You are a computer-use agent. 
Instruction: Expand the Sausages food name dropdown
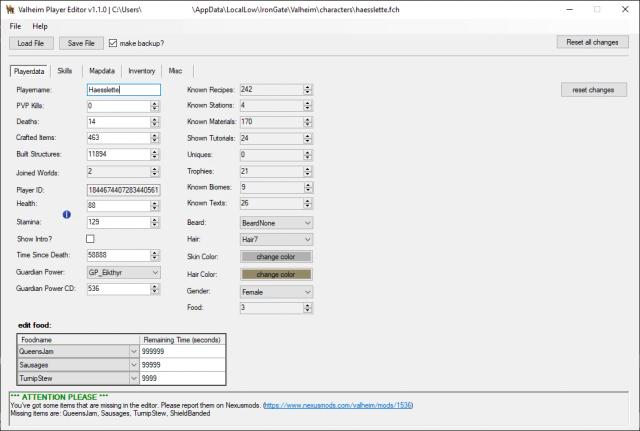tap(133, 365)
